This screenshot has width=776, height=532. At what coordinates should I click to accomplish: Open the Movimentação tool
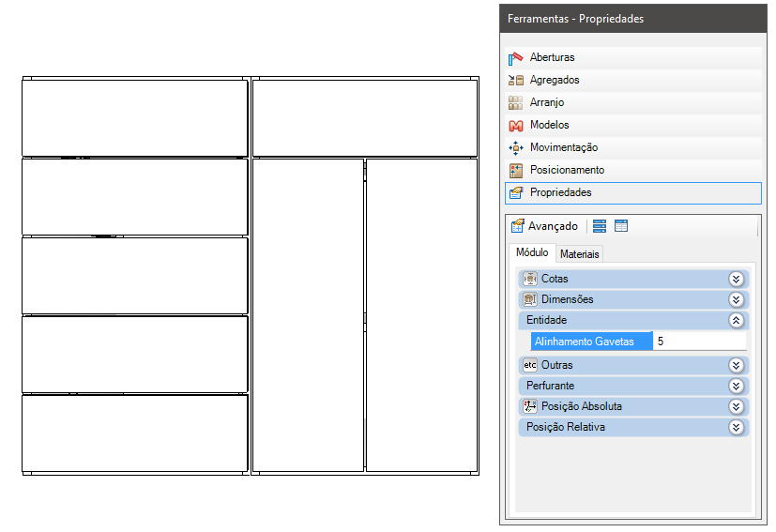coord(633,147)
